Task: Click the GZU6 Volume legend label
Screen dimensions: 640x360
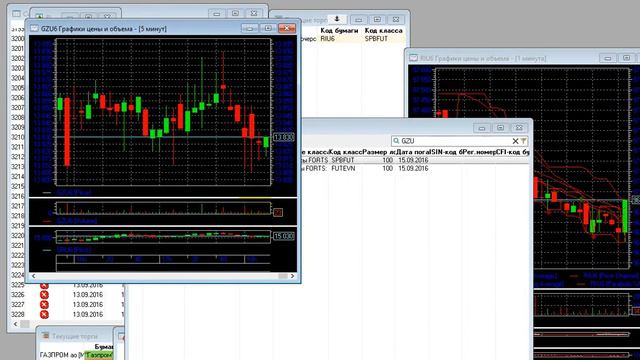Action: [77, 221]
